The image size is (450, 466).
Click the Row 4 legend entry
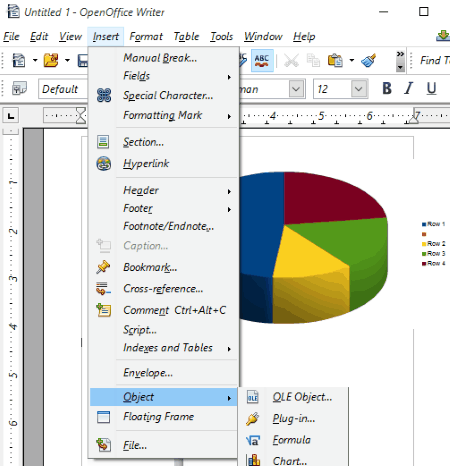pos(433,263)
